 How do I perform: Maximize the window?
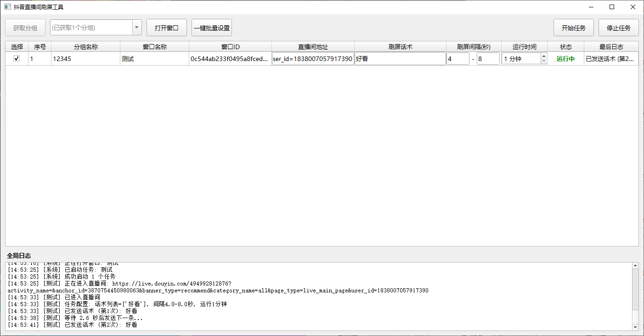coord(612,7)
